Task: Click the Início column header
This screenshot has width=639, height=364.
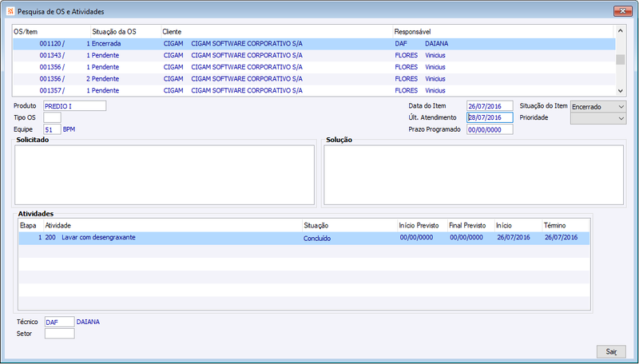Action: pyautogui.click(x=518, y=226)
